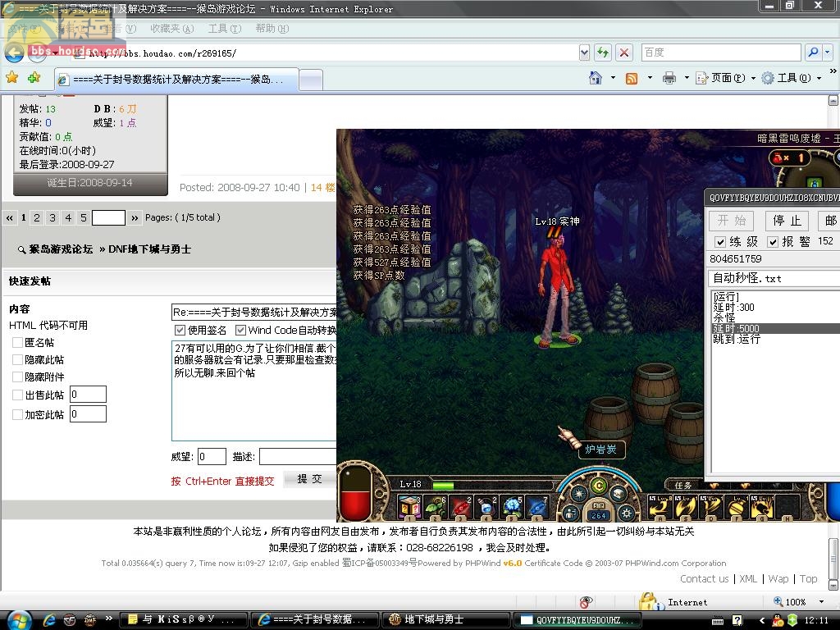
Task: Click the Contact us footer link
Action: 704,578
